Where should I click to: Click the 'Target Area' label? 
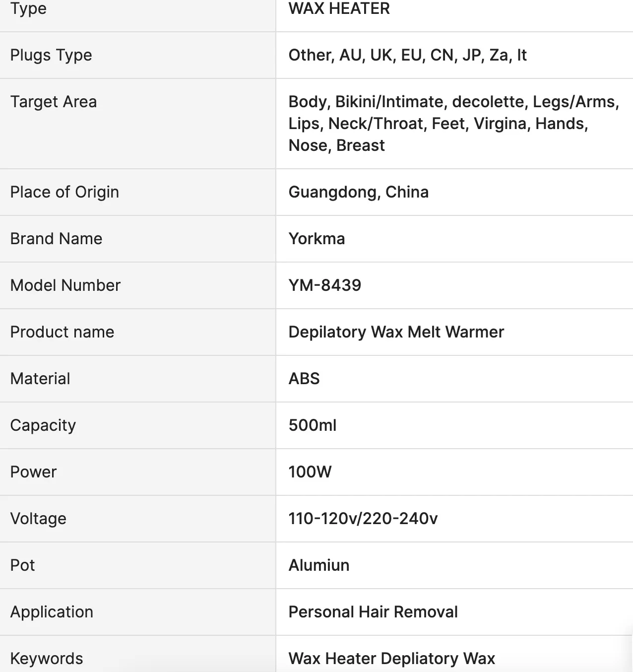point(54,102)
